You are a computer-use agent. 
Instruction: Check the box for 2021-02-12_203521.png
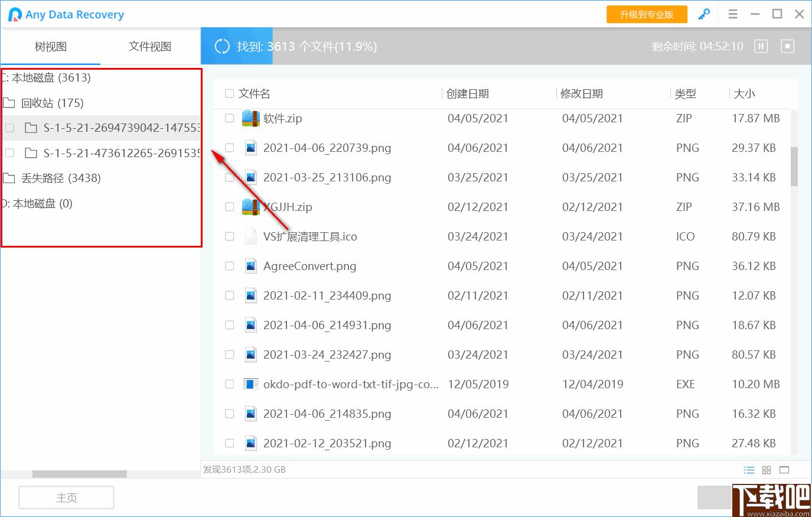pos(230,443)
